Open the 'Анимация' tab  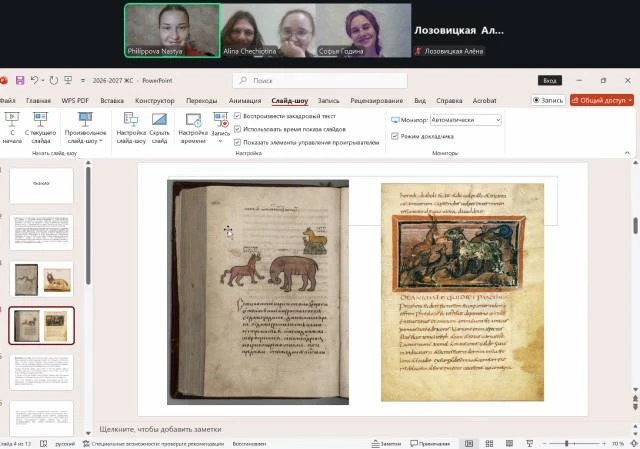pyautogui.click(x=245, y=100)
